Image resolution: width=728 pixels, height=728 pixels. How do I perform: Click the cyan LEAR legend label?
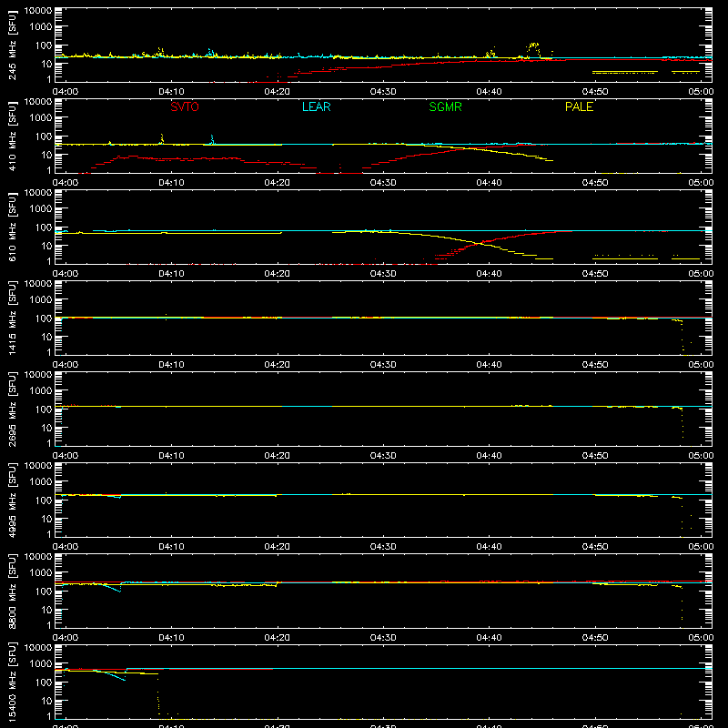coord(316,106)
